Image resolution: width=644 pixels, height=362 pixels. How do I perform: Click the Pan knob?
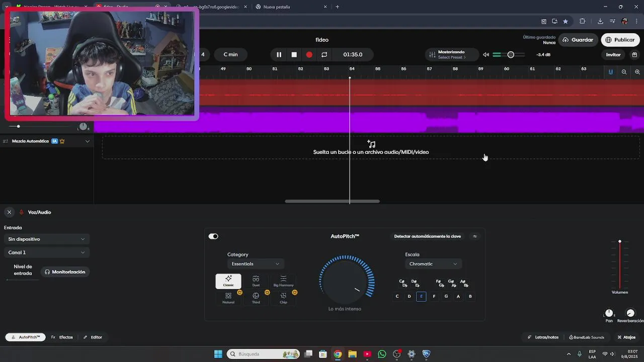[x=609, y=313]
